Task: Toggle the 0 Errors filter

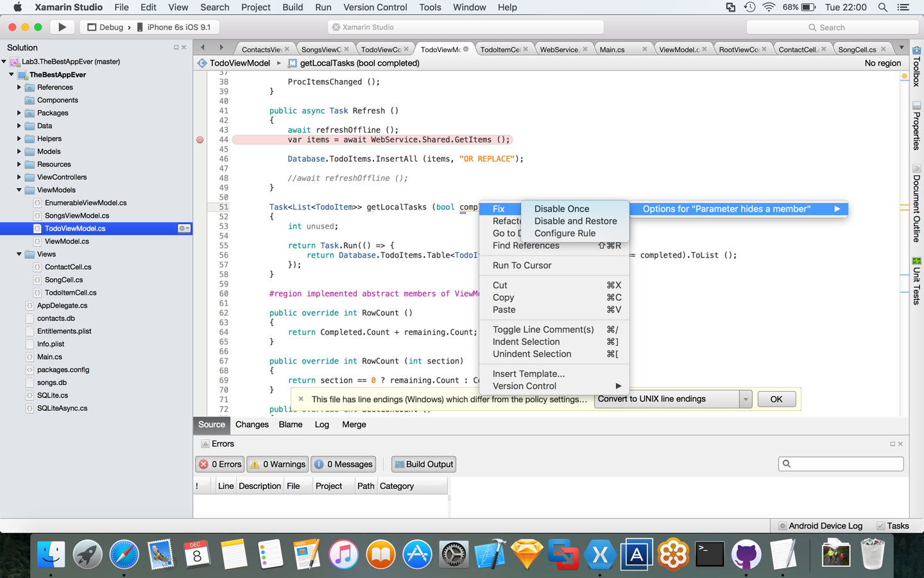Action: (x=220, y=464)
